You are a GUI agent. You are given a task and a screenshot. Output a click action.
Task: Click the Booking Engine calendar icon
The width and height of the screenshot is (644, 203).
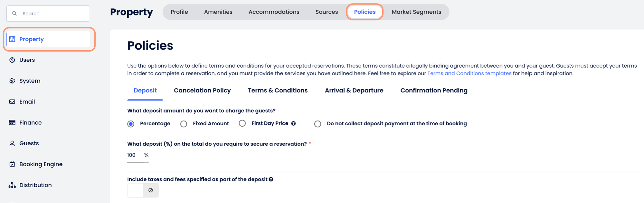[x=12, y=164]
